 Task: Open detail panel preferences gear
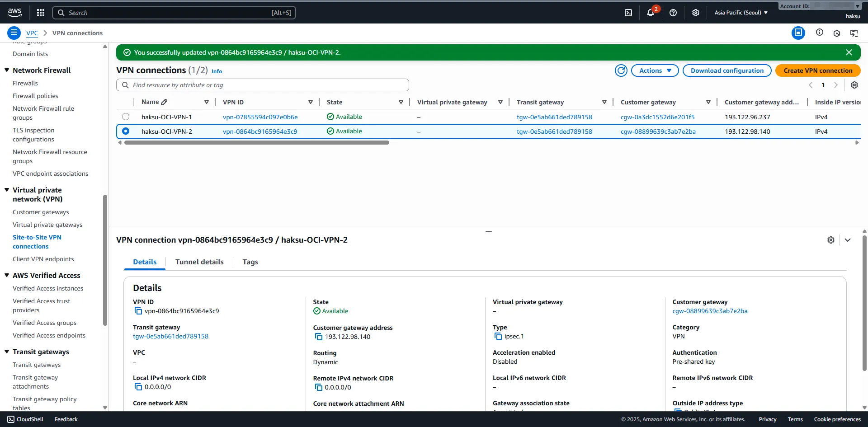point(831,240)
